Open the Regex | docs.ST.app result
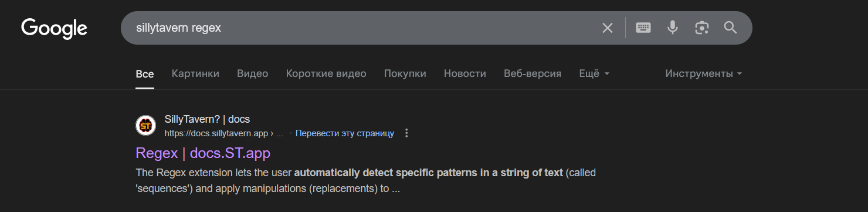Image resolution: width=868 pixels, height=212 pixels. [x=203, y=153]
